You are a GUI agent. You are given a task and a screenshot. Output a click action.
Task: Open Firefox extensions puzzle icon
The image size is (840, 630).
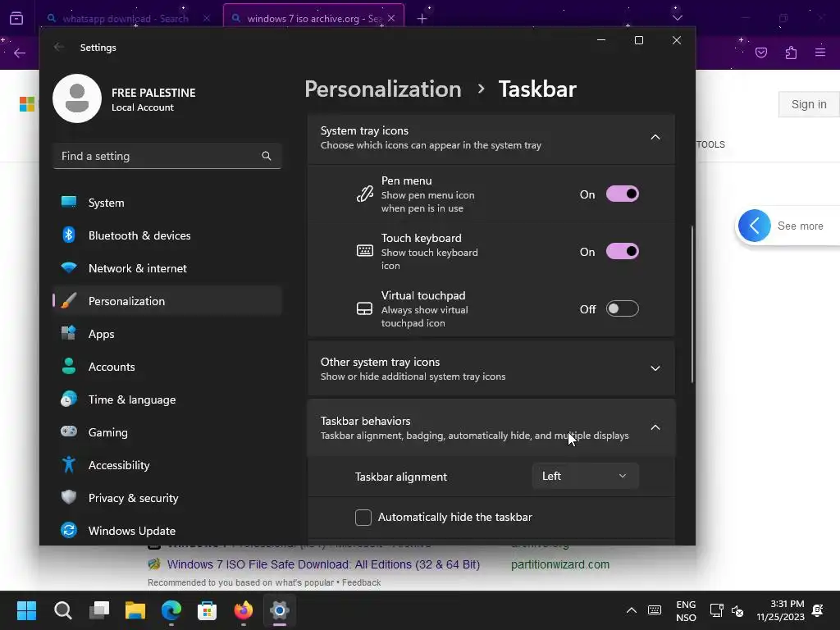tap(791, 52)
